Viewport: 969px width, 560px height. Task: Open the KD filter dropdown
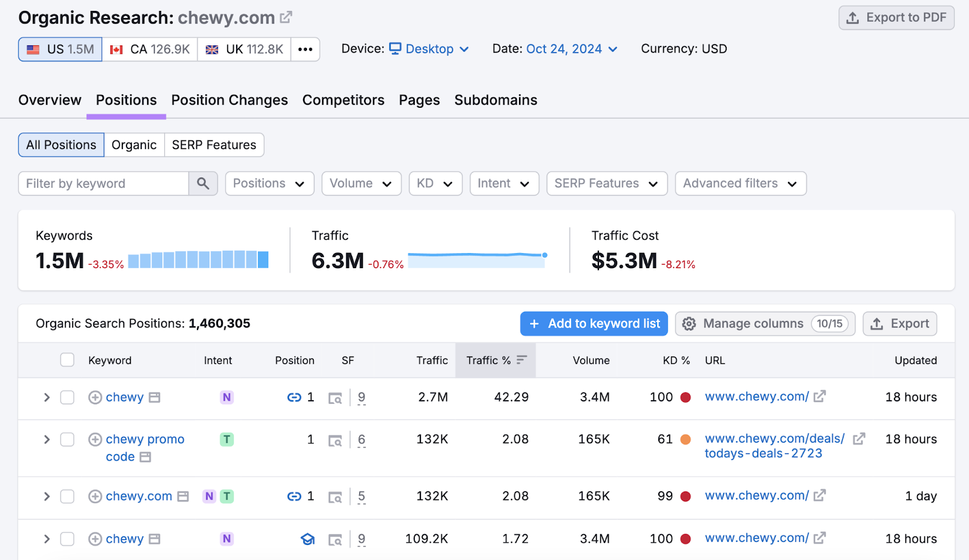[x=435, y=183]
